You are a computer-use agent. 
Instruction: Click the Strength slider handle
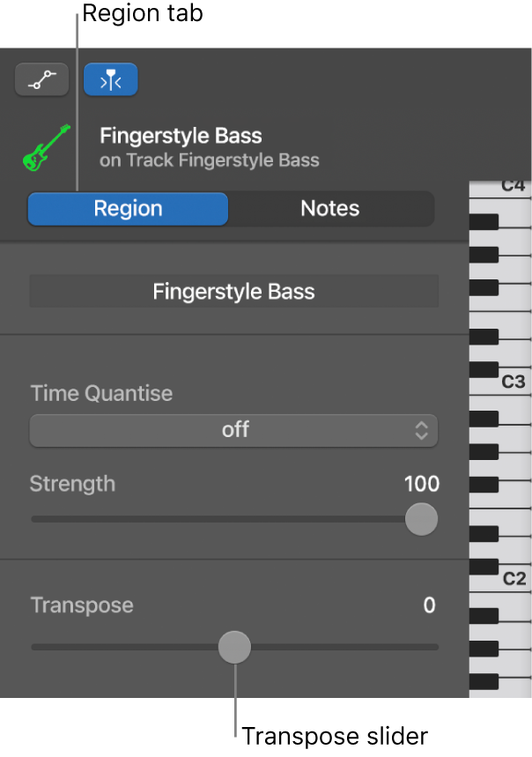click(421, 520)
